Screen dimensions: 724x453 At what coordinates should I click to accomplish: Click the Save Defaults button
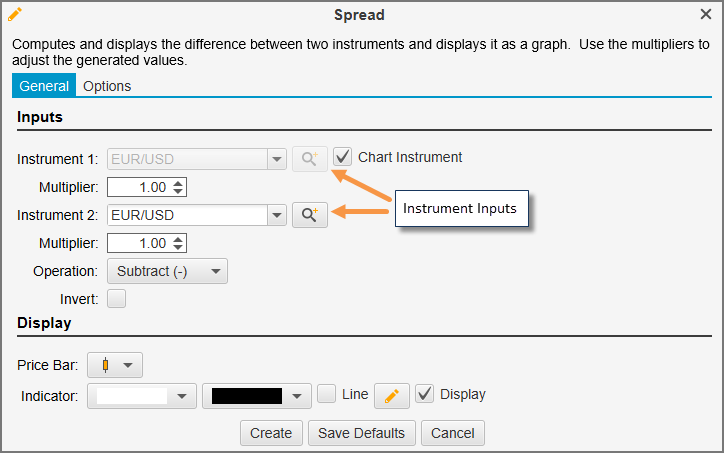tap(361, 433)
